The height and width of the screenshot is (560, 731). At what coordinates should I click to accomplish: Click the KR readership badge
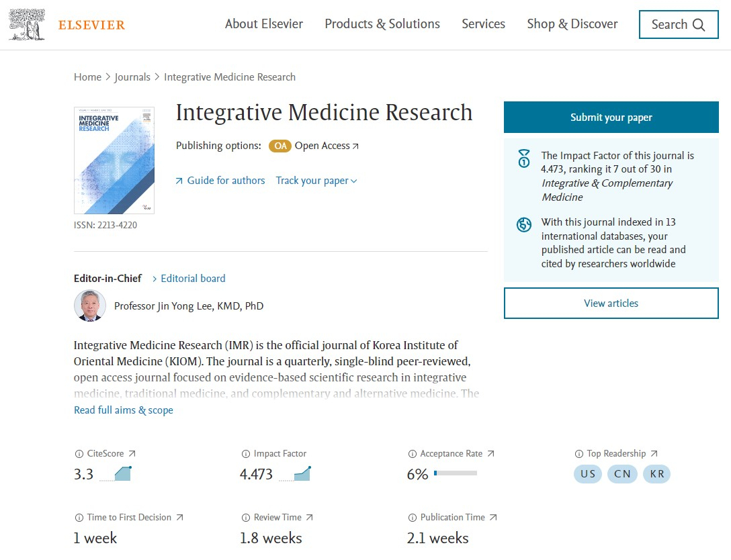click(x=657, y=474)
